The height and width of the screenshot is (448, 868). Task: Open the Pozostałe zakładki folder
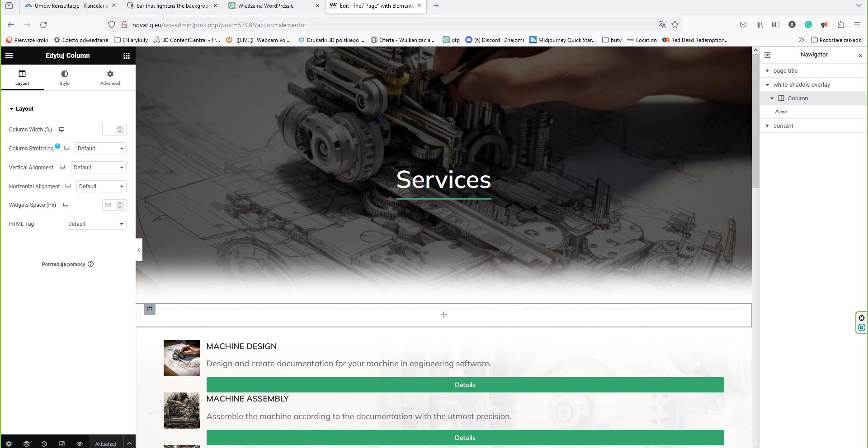pyautogui.click(x=837, y=40)
